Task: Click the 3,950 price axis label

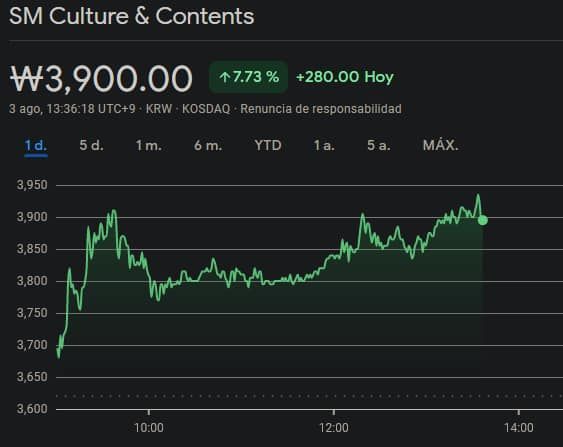Action: pos(32,185)
